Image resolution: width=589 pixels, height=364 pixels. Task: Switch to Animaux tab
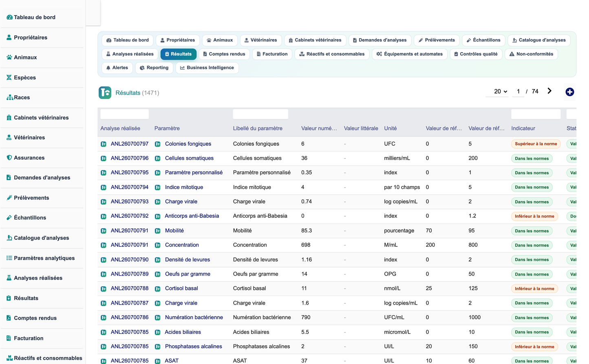pos(220,40)
